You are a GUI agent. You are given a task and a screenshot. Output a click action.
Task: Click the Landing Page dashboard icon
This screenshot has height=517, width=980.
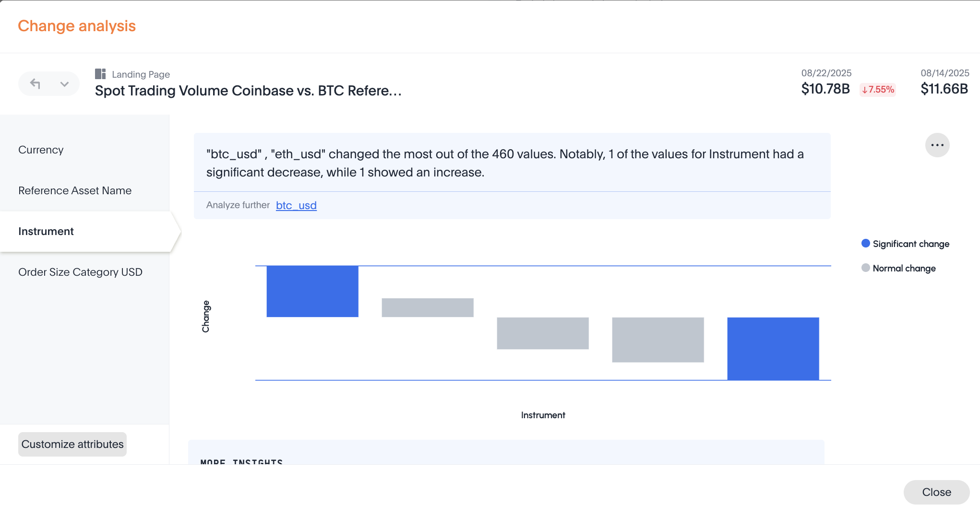[100, 74]
